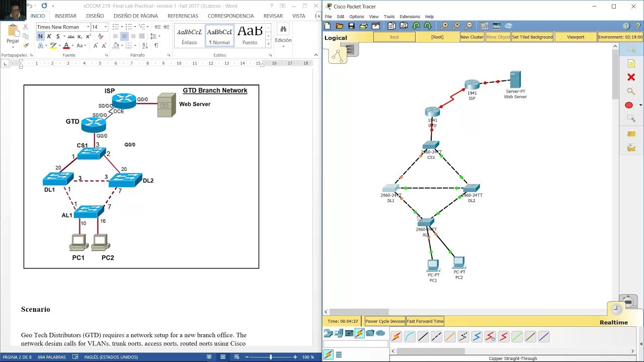Screen dimensions: 644x362
Task: Apply the Énfasis style
Action: point(189,36)
